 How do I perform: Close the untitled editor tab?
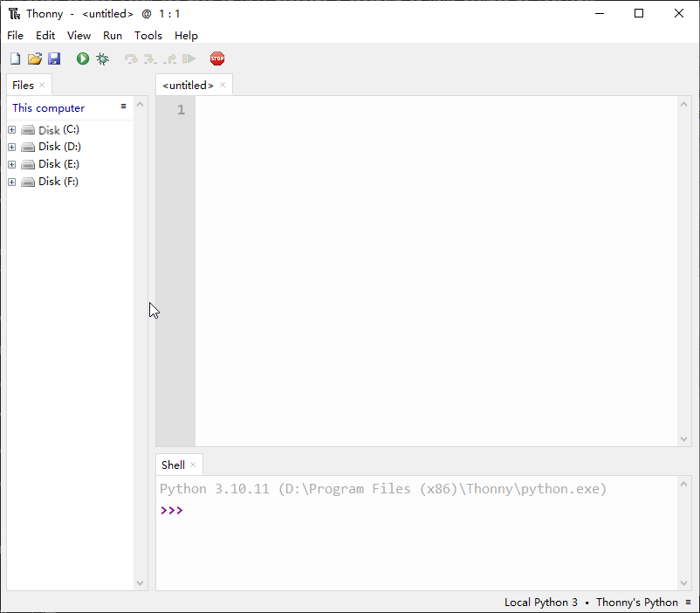[223, 85]
